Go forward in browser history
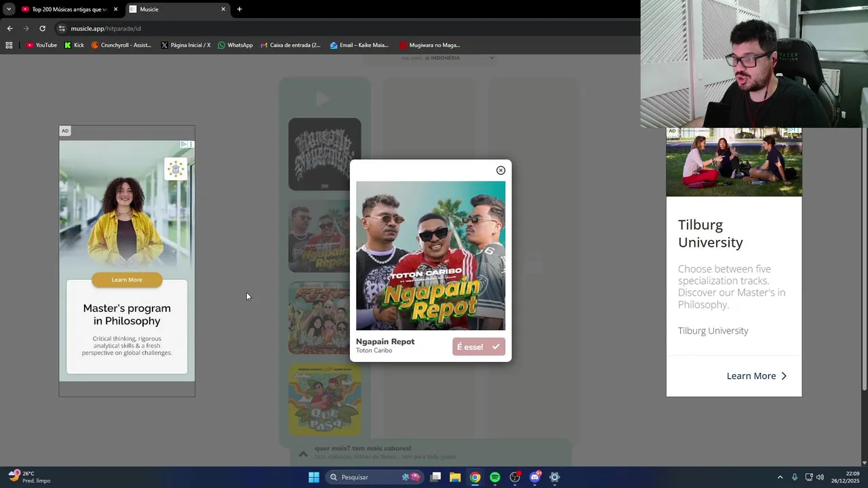Image resolution: width=868 pixels, height=488 pixels. click(26, 28)
